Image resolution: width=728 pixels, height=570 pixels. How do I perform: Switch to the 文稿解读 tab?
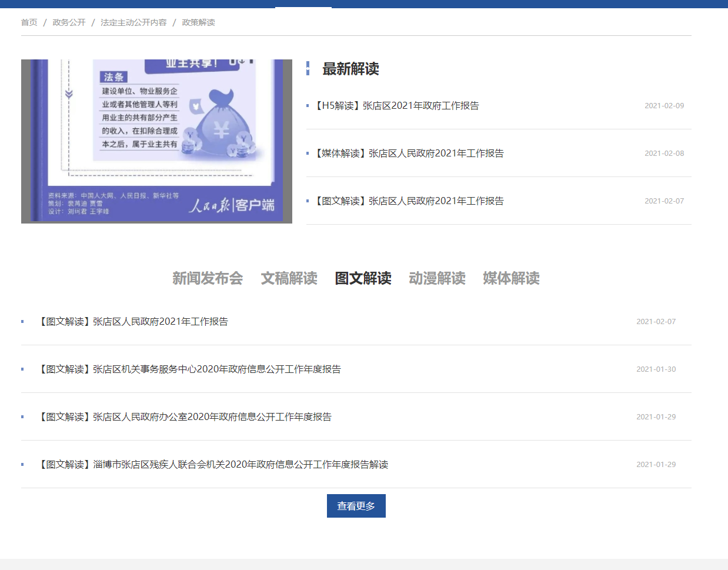pos(289,278)
